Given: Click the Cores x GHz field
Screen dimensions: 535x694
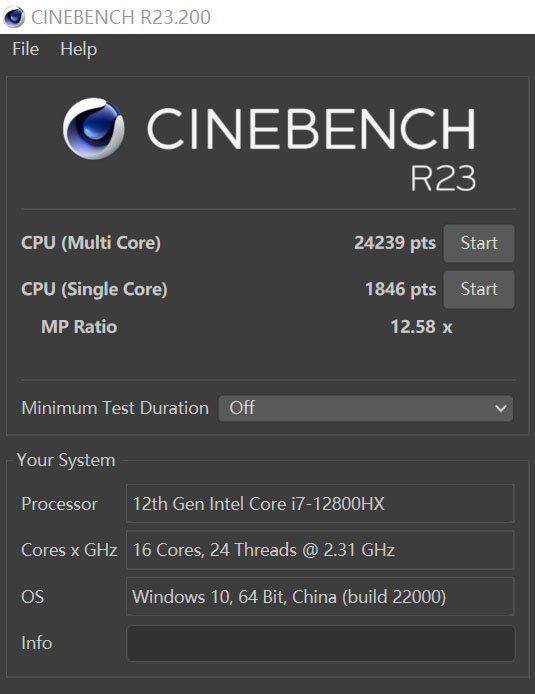Looking at the screenshot, I should (x=320, y=550).
